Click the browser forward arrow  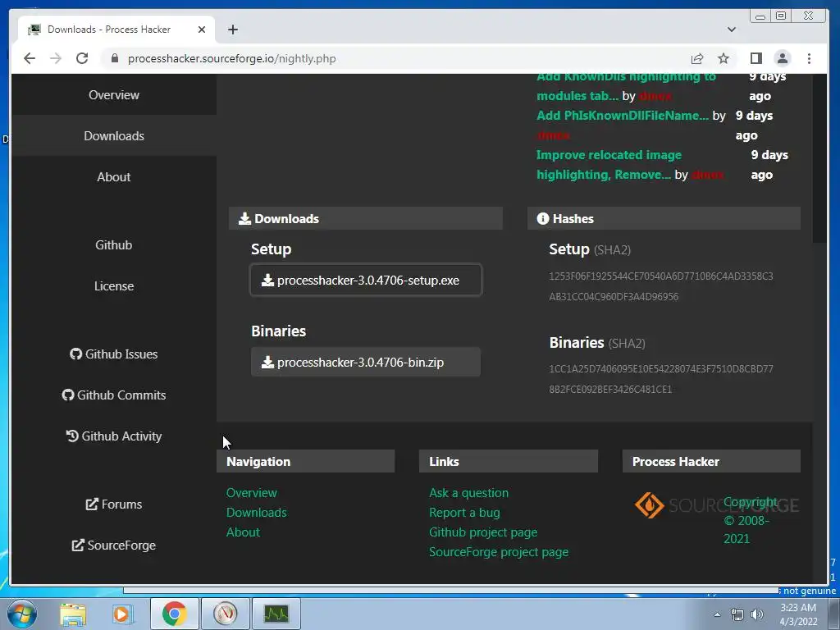click(56, 58)
